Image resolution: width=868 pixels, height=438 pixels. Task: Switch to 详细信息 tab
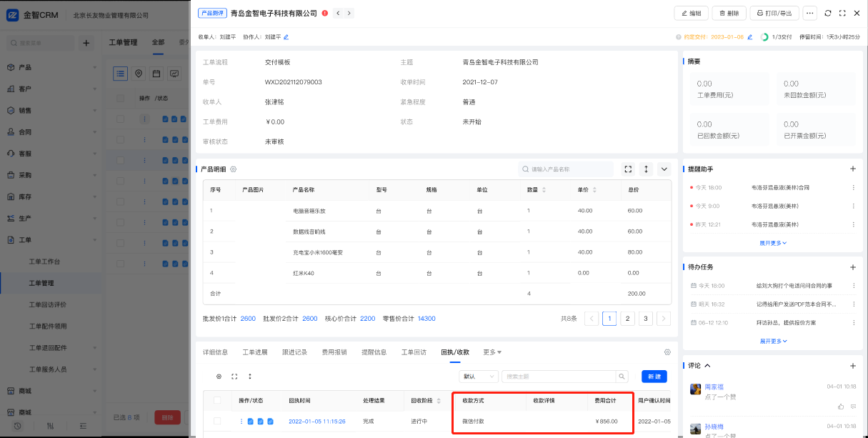(215, 352)
